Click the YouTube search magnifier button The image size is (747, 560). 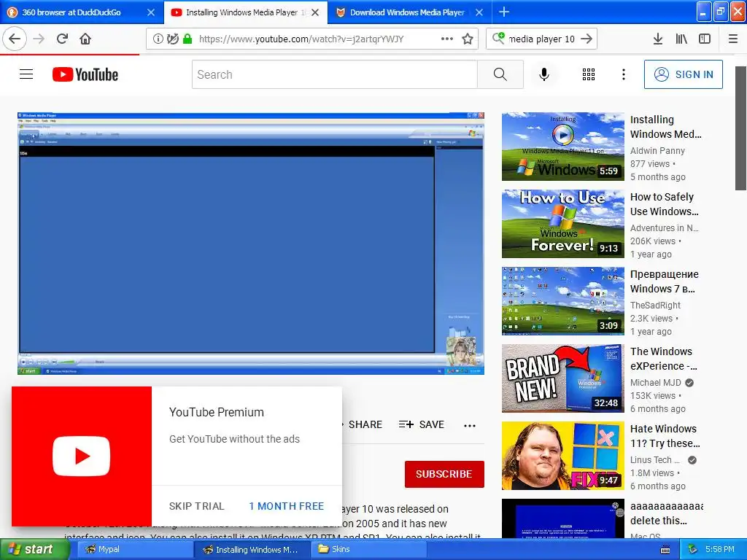point(500,74)
